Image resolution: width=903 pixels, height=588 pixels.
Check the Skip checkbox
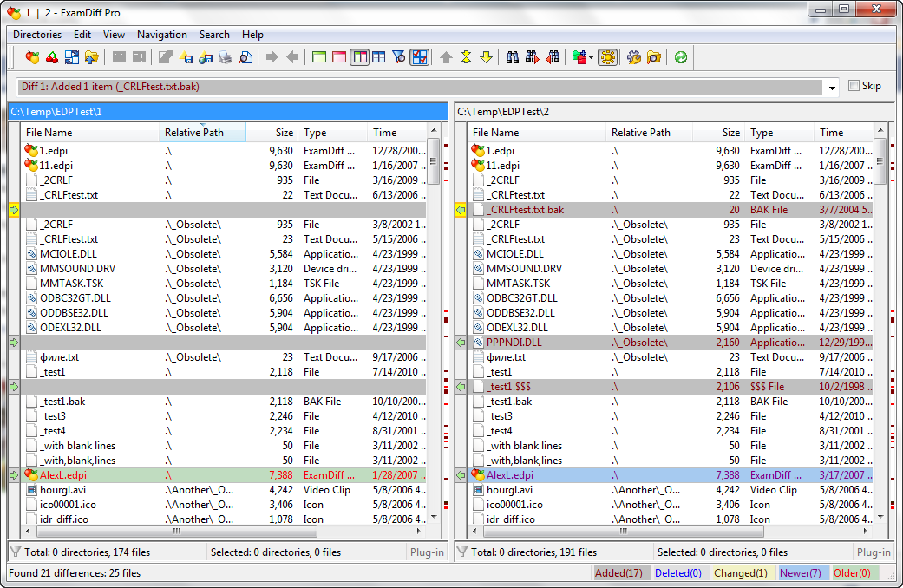854,86
